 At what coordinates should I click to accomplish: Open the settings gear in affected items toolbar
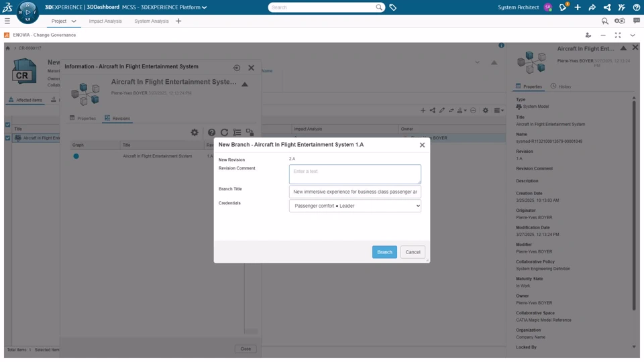tap(486, 110)
